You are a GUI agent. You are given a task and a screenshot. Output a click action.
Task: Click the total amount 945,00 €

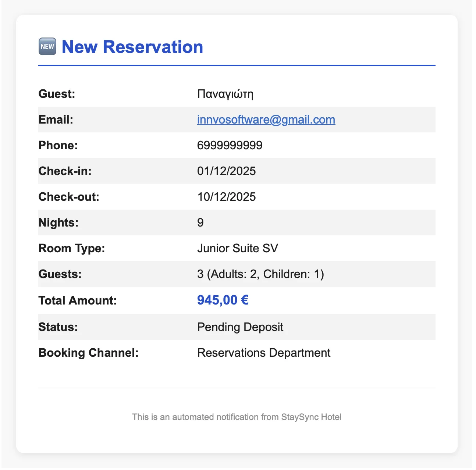pos(223,300)
